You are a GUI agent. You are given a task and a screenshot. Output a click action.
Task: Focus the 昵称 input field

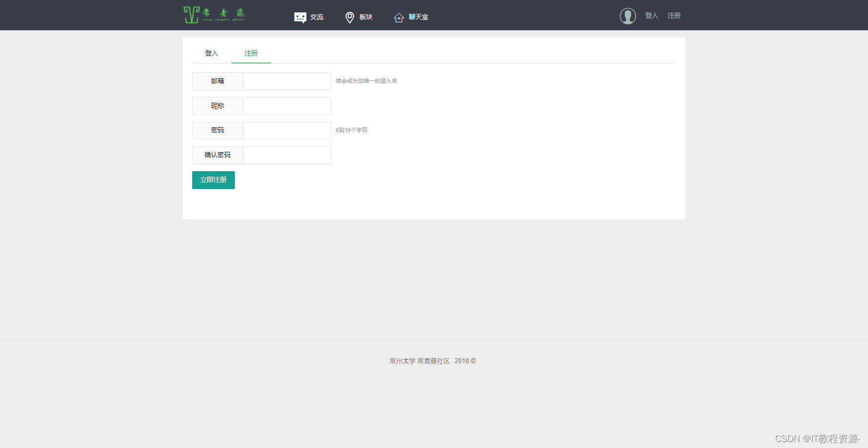[287, 106]
